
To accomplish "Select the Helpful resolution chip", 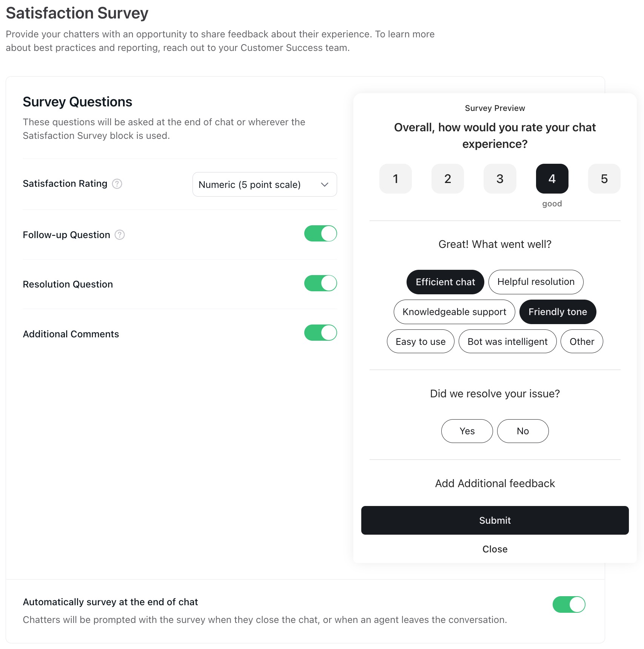I will [536, 282].
